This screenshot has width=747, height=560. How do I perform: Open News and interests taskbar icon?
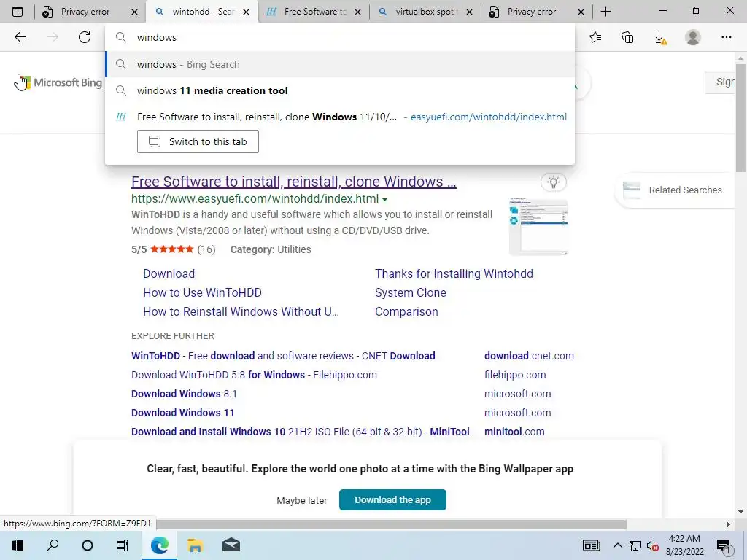click(x=591, y=545)
